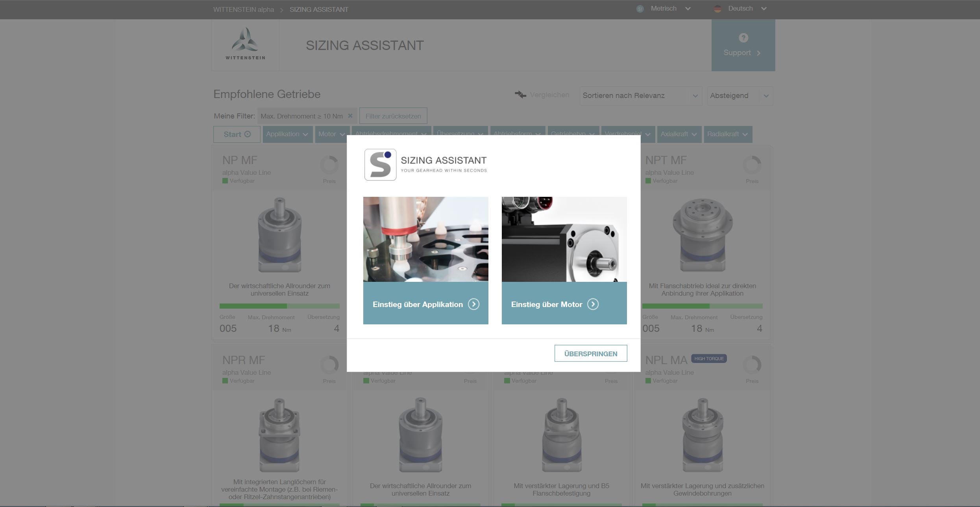
Task: Click the ÜBERSPRINGEN button
Action: (x=590, y=353)
